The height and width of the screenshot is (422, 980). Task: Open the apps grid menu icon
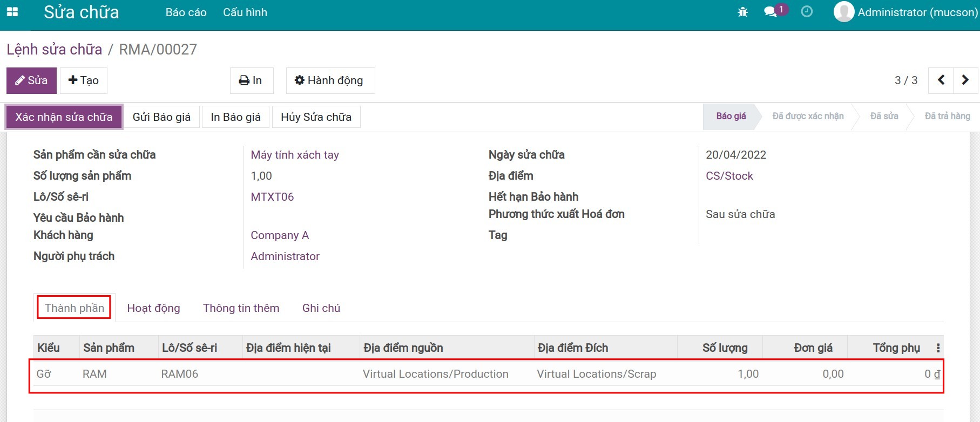click(x=12, y=12)
